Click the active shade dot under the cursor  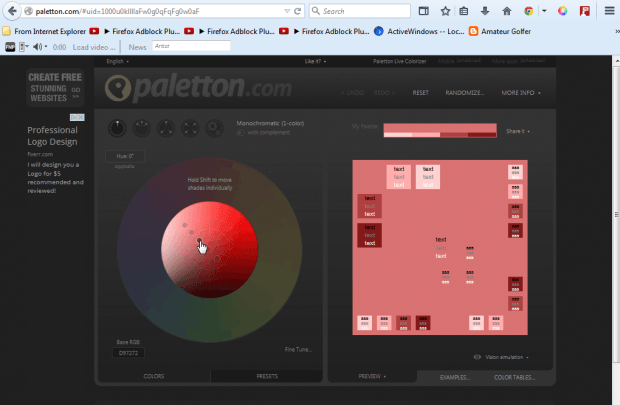coord(199,240)
